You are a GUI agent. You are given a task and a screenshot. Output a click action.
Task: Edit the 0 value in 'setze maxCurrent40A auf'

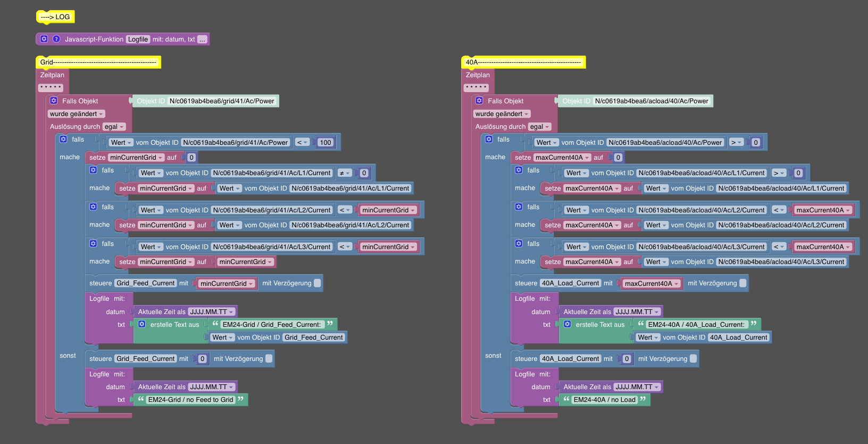click(x=618, y=158)
